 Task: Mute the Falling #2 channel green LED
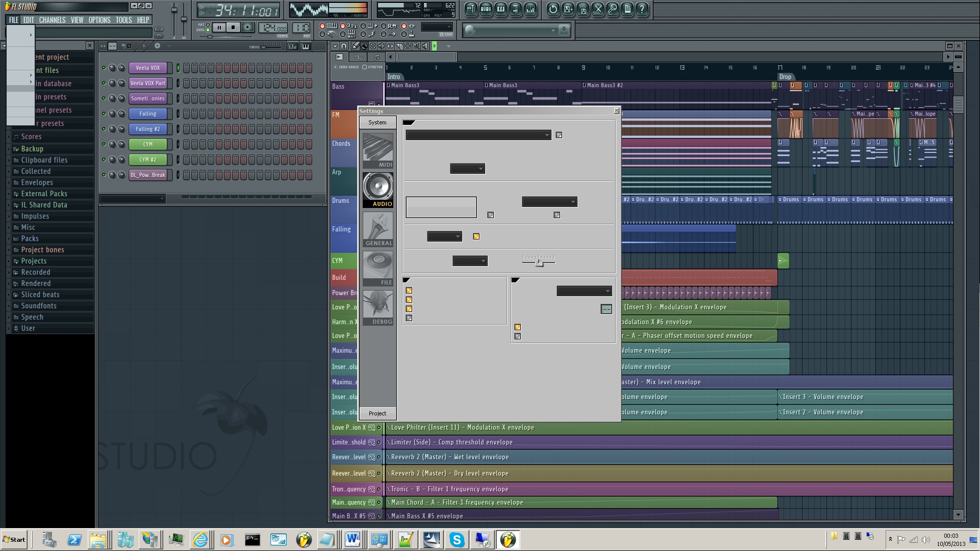tap(104, 129)
